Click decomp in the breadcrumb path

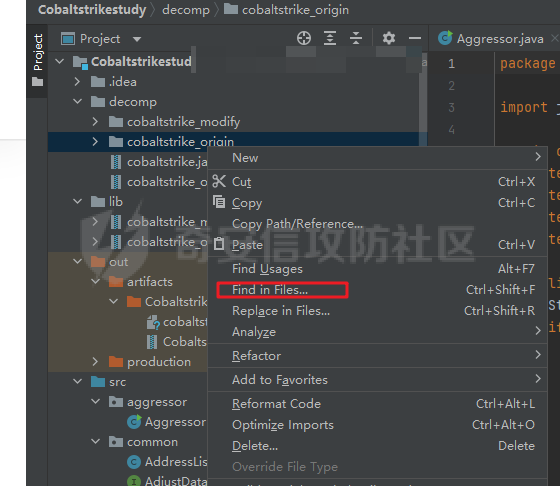tap(186, 10)
